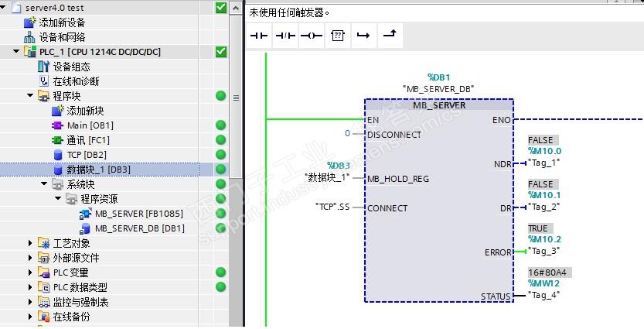Click project online status green checkmark
The height and width of the screenshot is (329, 644).
coord(221,8)
